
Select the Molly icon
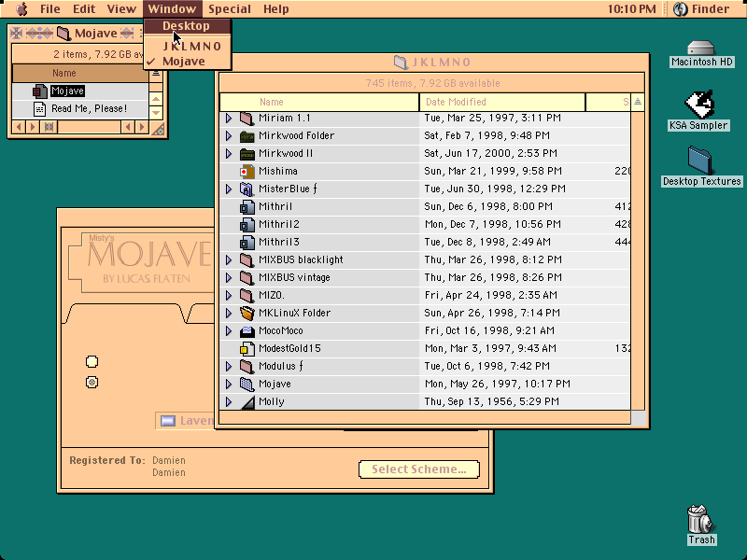[247, 402]
